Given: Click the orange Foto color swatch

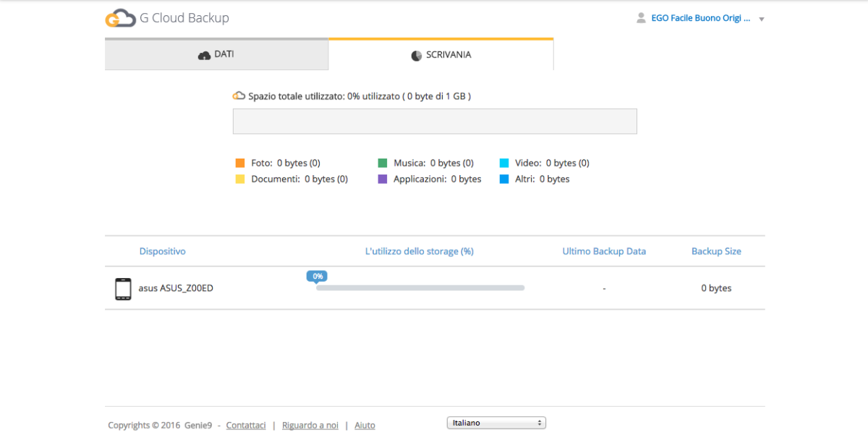Looking at the screenshot, I should [x=240, y=163].
